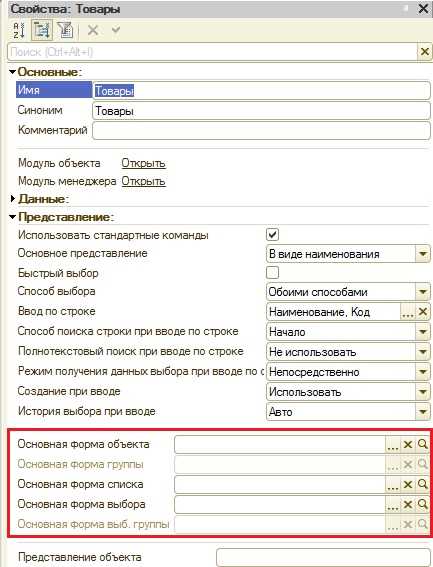Click the Имя value field

pyautogui.click(x=261, y=90)
